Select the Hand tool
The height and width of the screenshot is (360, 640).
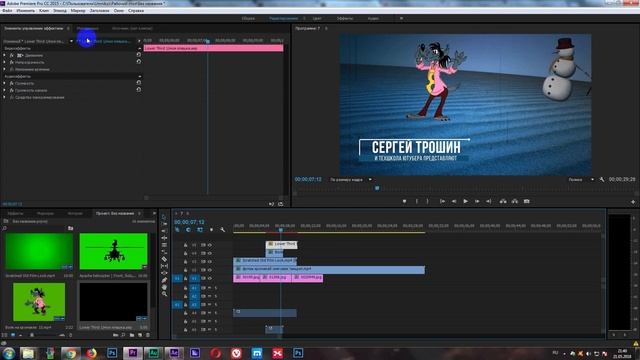(164, 287)
